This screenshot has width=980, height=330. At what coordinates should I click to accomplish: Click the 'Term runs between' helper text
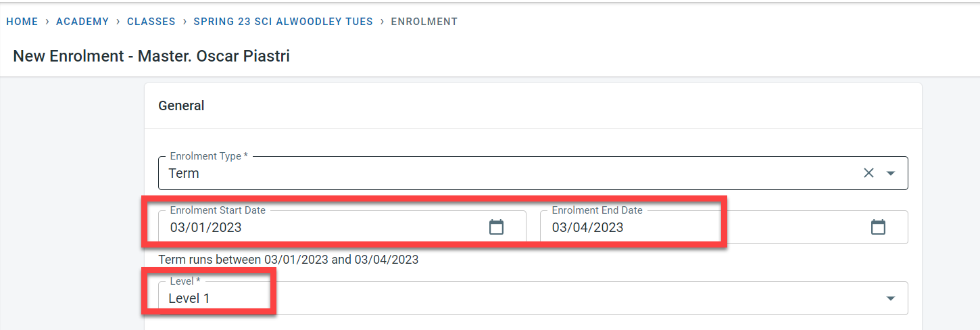click(288, 259)
